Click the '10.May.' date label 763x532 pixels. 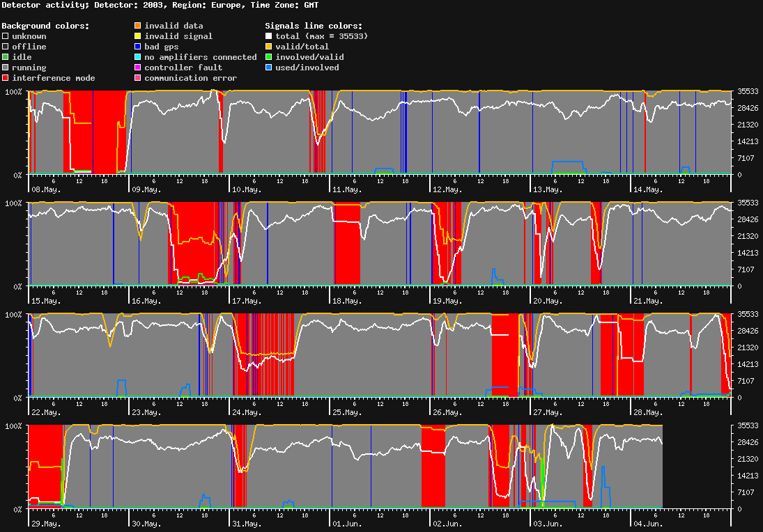click(x=247, y=189)
